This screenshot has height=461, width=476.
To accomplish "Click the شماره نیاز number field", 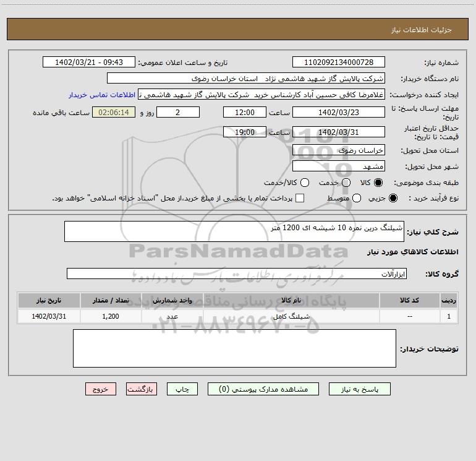I will [x=339, y=62].
